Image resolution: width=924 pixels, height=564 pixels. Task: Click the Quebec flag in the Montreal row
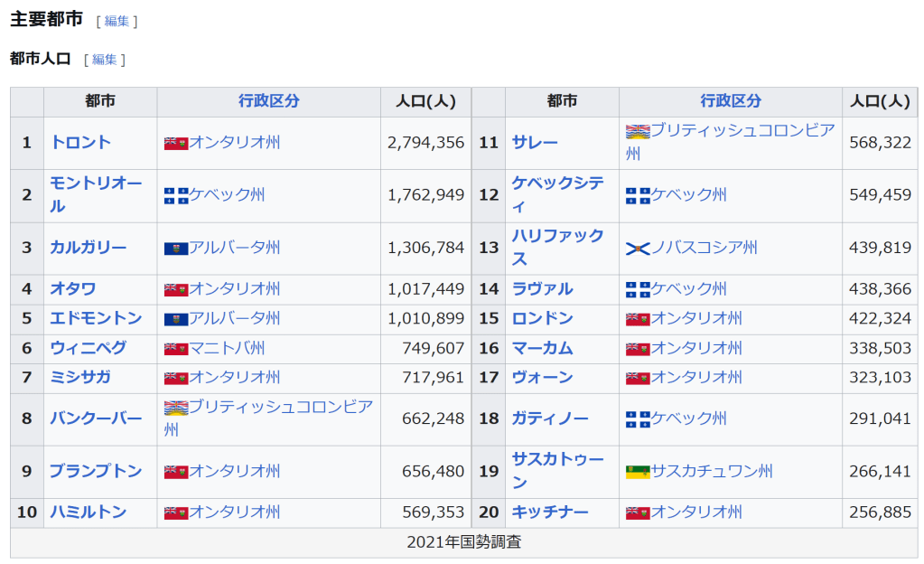point(175,195)
